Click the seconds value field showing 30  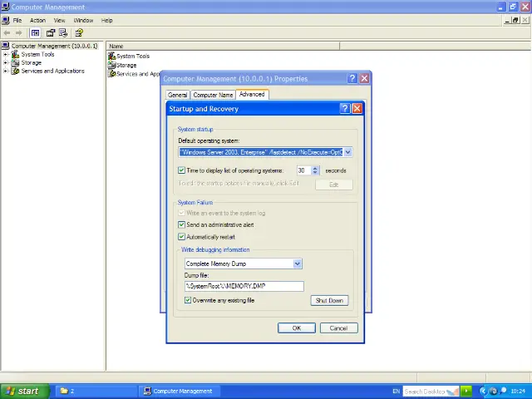(x=304, y=170)
